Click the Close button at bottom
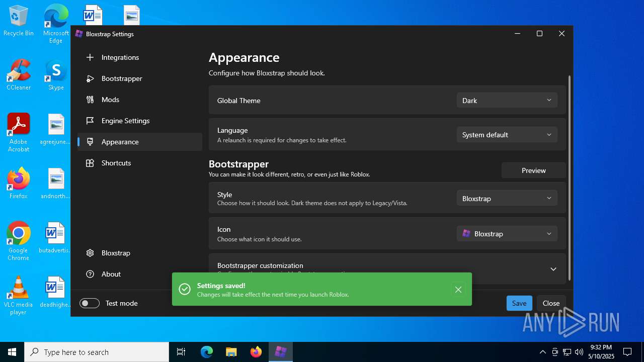644x362 pixels. (x=551, y=303)
